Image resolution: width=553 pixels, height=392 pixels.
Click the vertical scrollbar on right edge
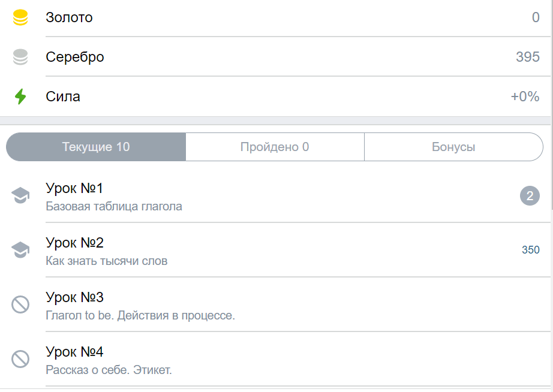click(552, 105)
